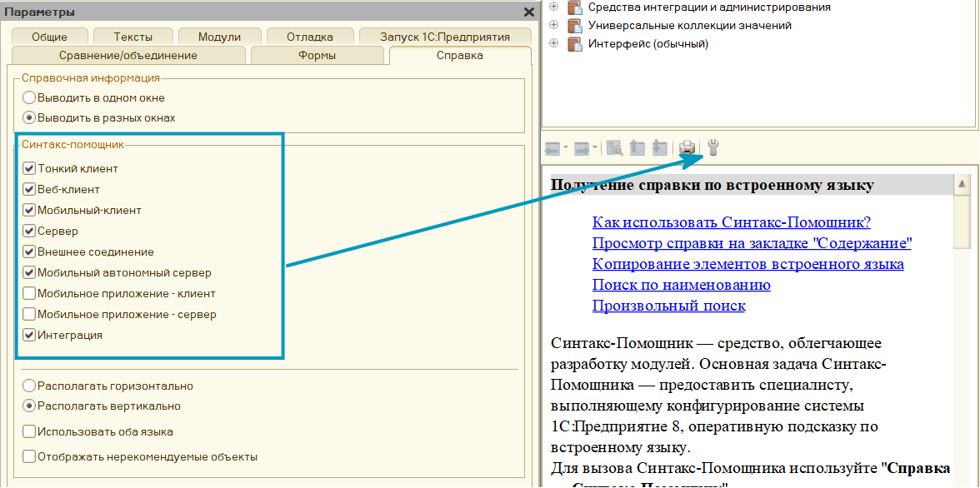Open link Просмотр справки на закладке "Содержание"
The width and height of the screenshot is (980, 488).
coord(752,244)
